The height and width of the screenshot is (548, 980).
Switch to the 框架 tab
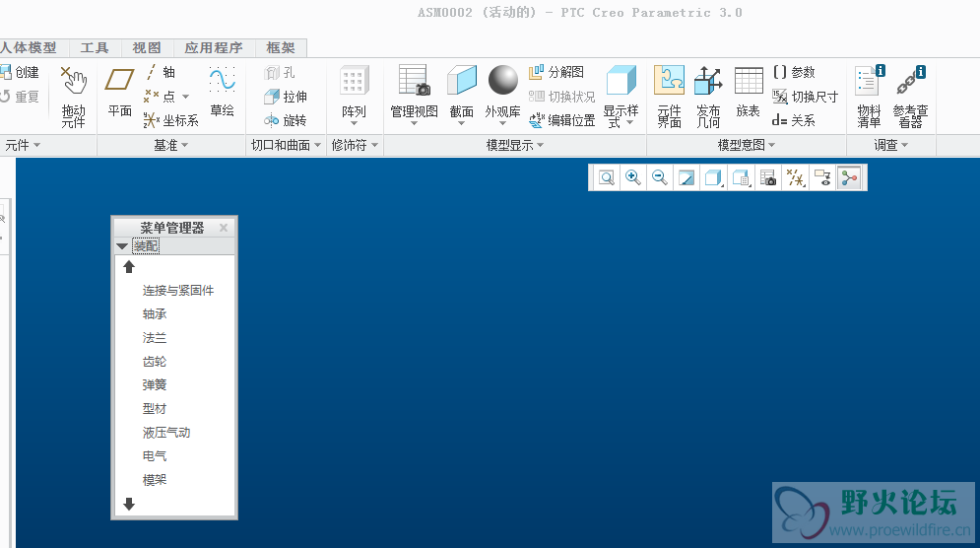coord(280,47)
